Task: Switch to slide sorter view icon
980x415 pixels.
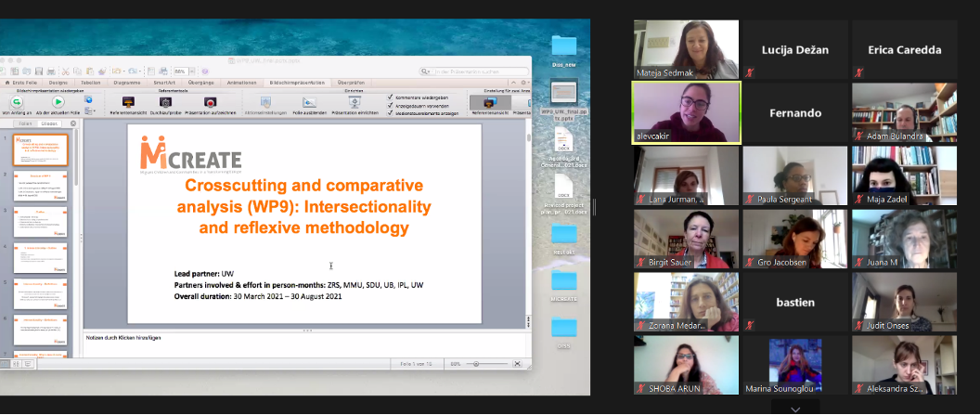Action: (x=16, y=364)
